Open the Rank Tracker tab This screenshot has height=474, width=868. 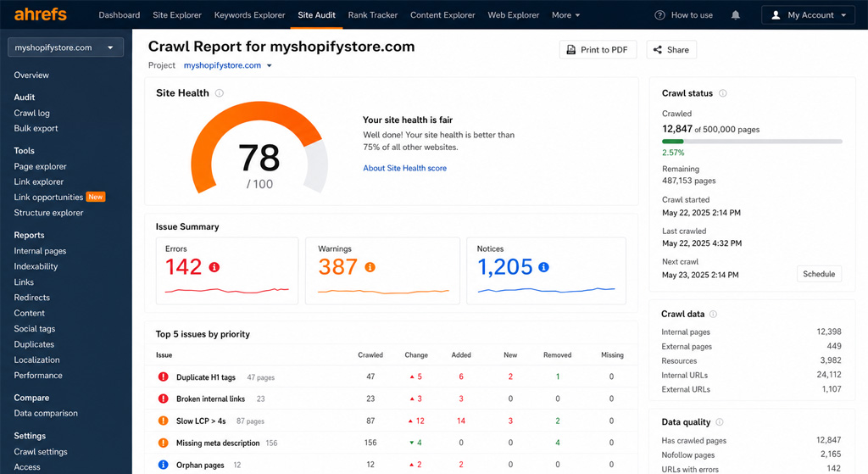(x=373, y=15)
